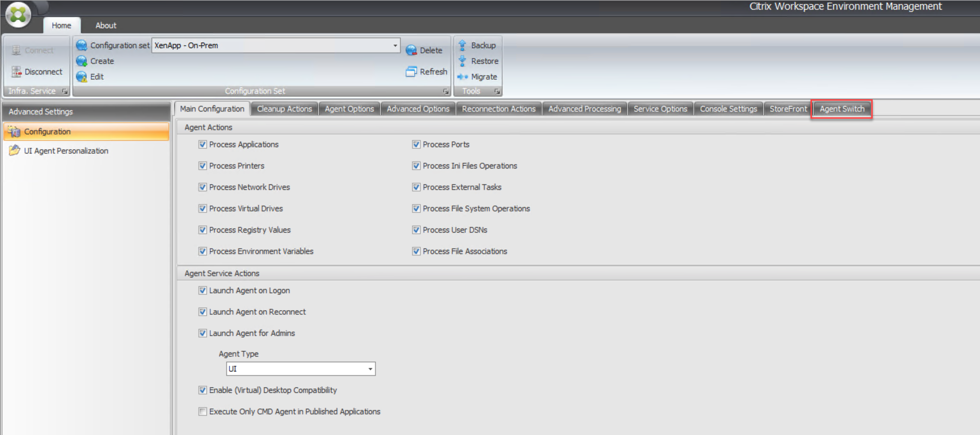Click the Backup button label
980x435 pixels.
(x=483, y=46)
